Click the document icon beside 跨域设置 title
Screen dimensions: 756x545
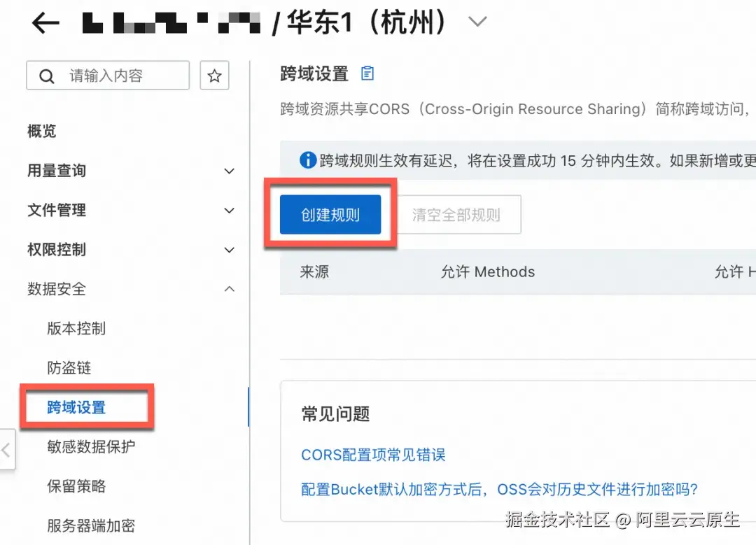tap(367, 73)
